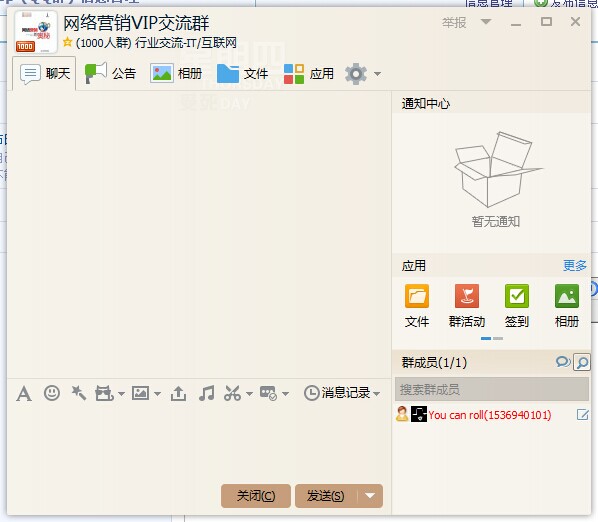The image size is (598, 522).
Task: Click the music note share icon
Action: click(206, 393)
